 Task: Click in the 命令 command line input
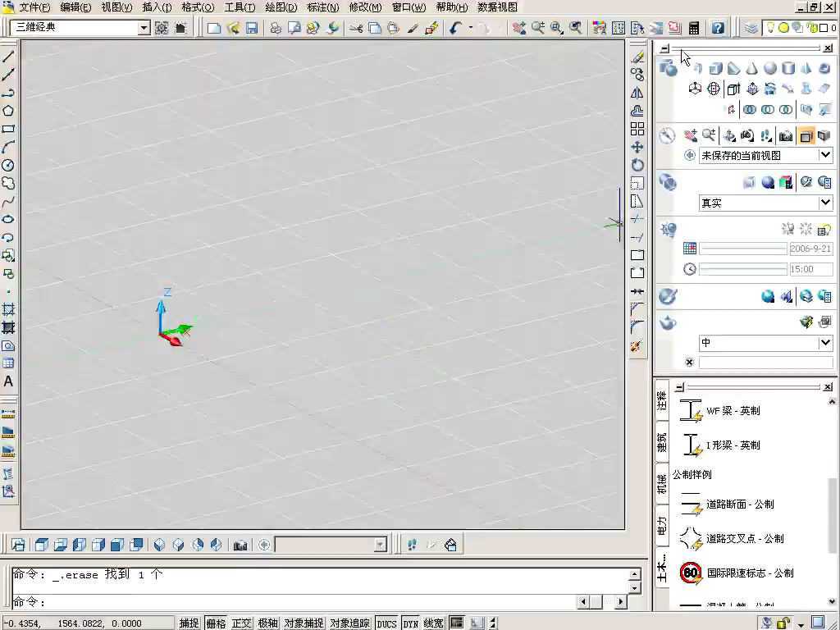[x=294, y=601]
